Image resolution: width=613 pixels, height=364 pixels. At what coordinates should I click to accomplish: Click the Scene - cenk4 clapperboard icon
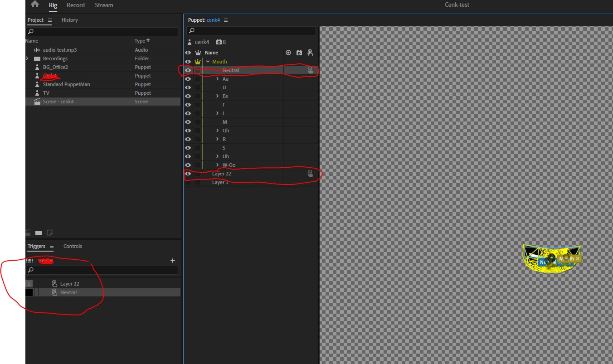37,102
